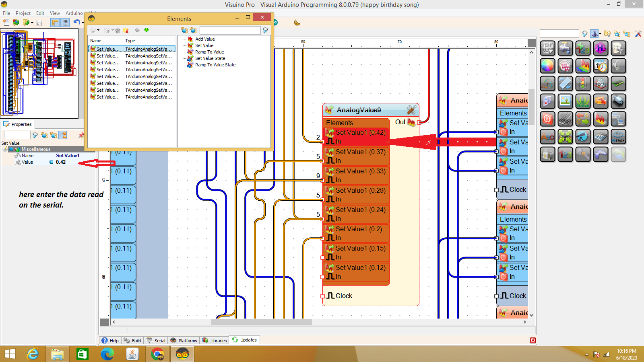This screenshot has height=362, width=644.
Task: Open the telescope category
Action: click(583, 137)
